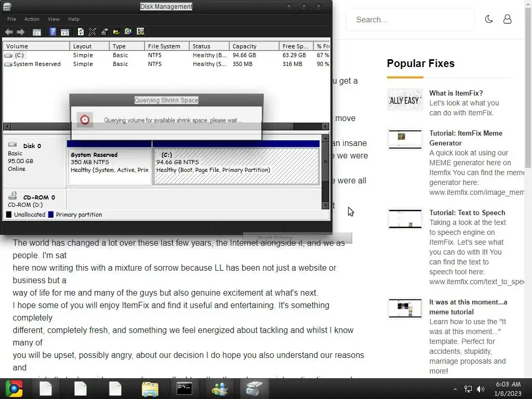Open the View menu
532x399 pixels.
point(54,19)
